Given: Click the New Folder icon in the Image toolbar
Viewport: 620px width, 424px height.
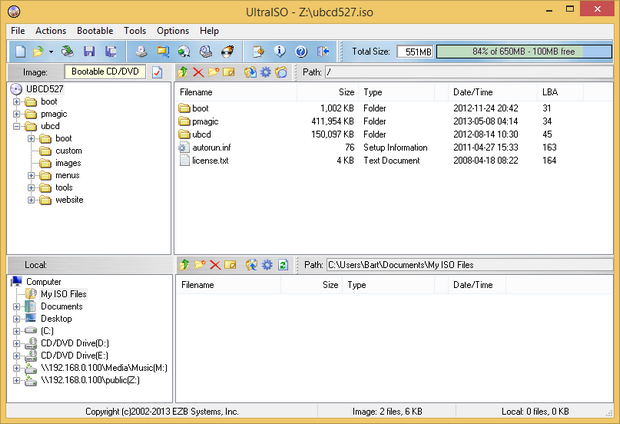Looking at the screenshot, I should click(x=214, y=72).
